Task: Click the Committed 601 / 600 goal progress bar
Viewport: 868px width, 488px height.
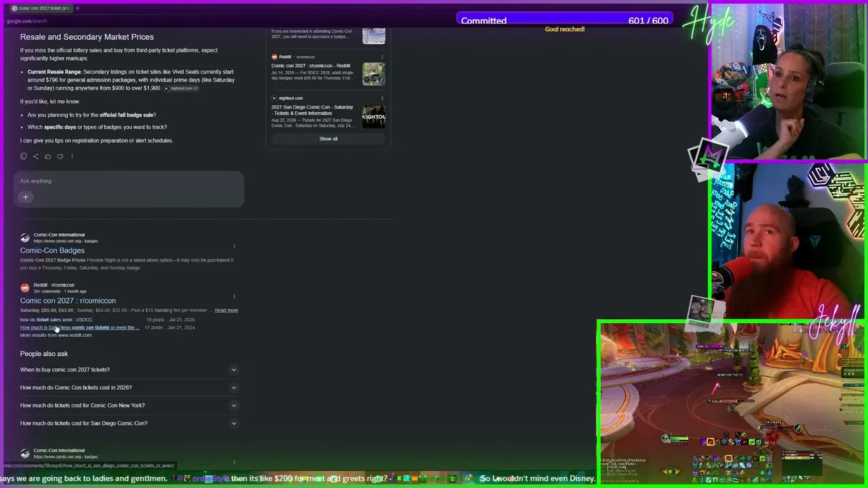Action: coord(564,20)
